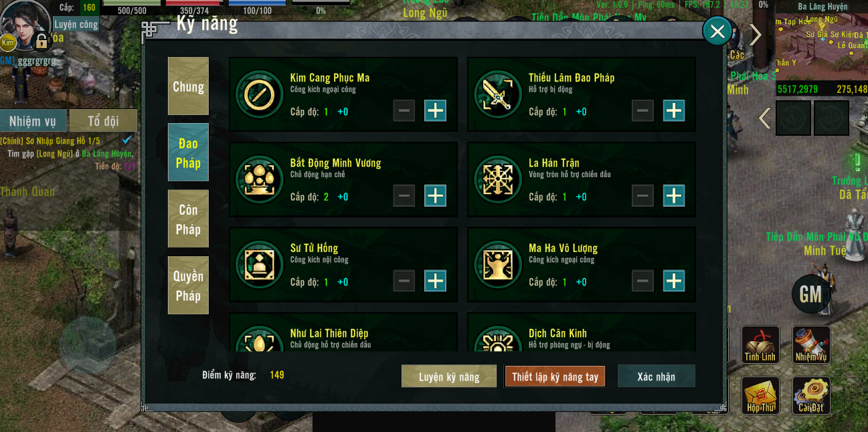Expand the right-side panel arrow near minimap

[756, 35]
